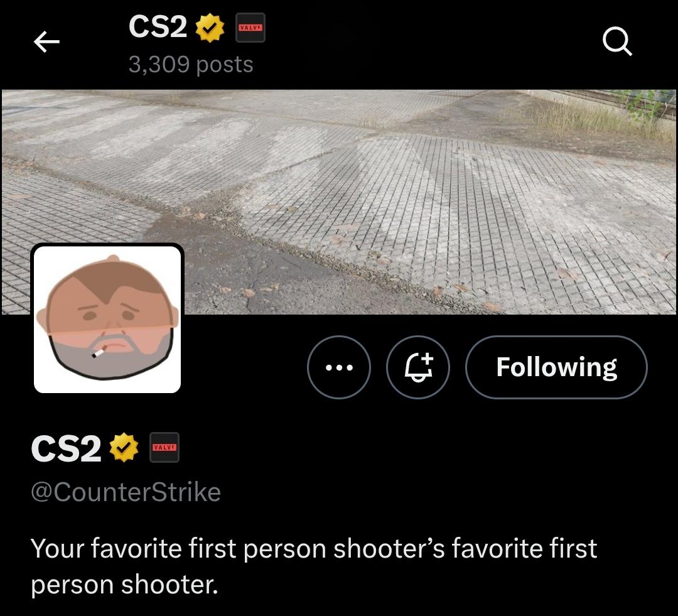
Task: Open the three-dot more options menu
Action: 339,367
